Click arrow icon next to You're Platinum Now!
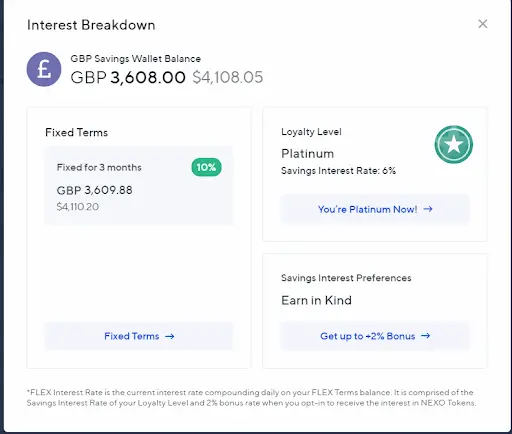512x434 pixels. pos(428,209)
